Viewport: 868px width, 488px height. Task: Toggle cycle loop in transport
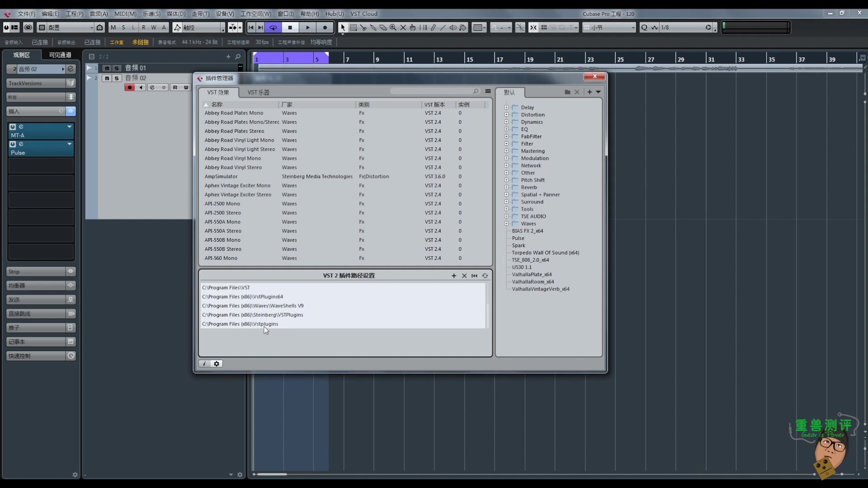[273, 28]
